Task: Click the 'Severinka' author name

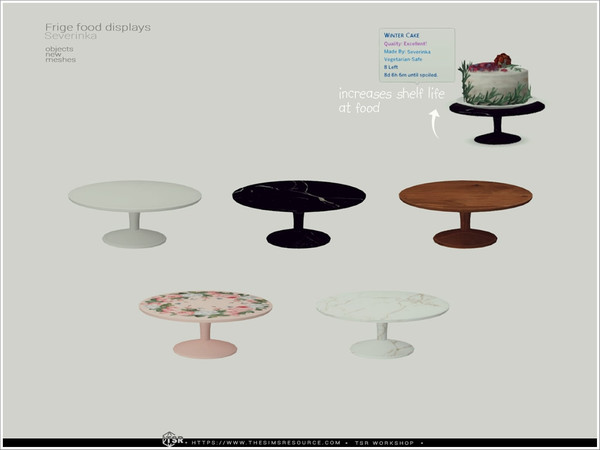Action: click(x=70, y=36)
